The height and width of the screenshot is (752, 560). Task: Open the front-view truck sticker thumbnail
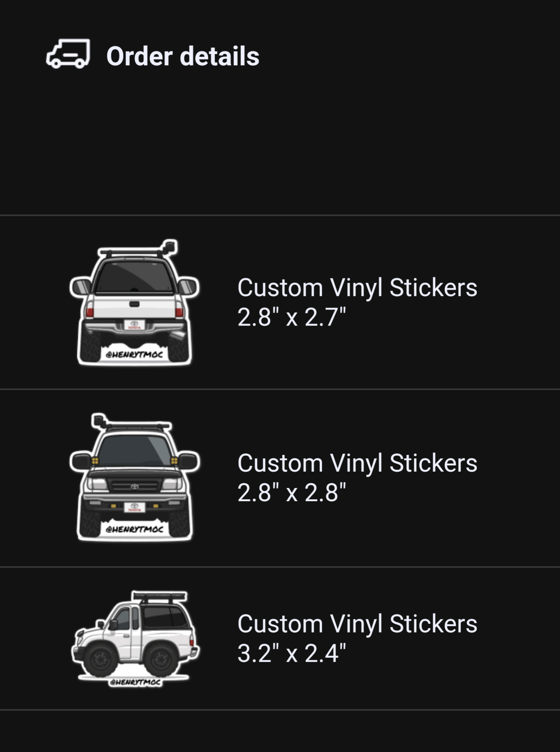[135, 477]
